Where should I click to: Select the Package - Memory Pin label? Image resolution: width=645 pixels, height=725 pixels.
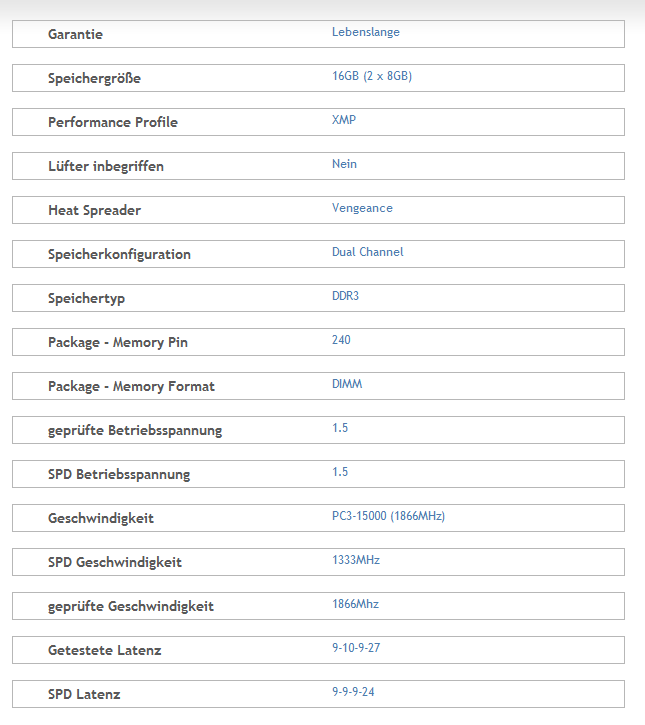click(x=117, y=342)
